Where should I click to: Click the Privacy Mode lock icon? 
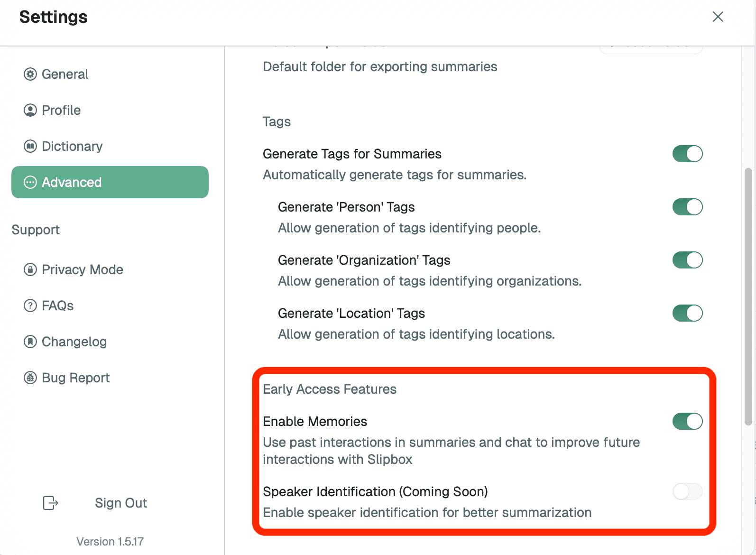click(x=29, y=269)
